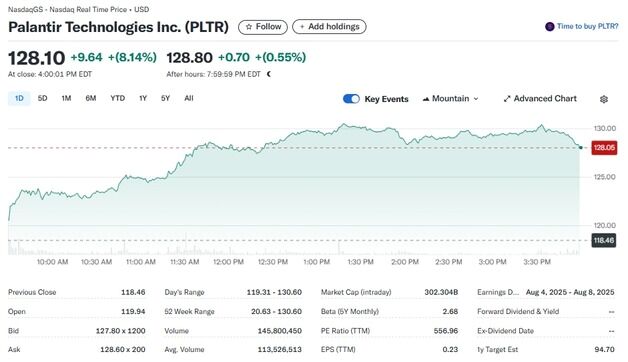
Task: Click the red 128.05 price label
Action: click(x=604, y=148)
